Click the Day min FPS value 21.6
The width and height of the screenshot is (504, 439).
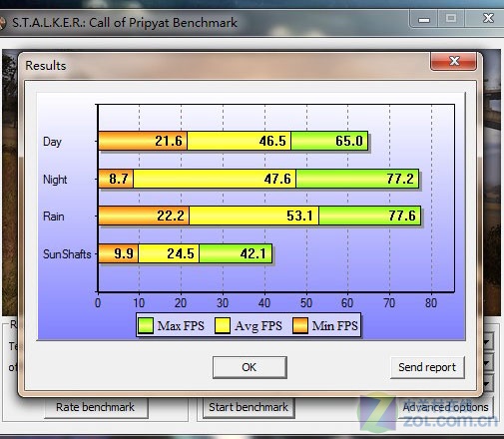click(169, 141)
